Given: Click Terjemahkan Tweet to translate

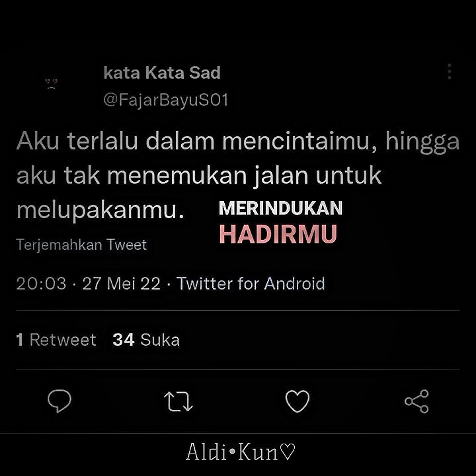Looking at the screenshot, I should coord(81,245).
